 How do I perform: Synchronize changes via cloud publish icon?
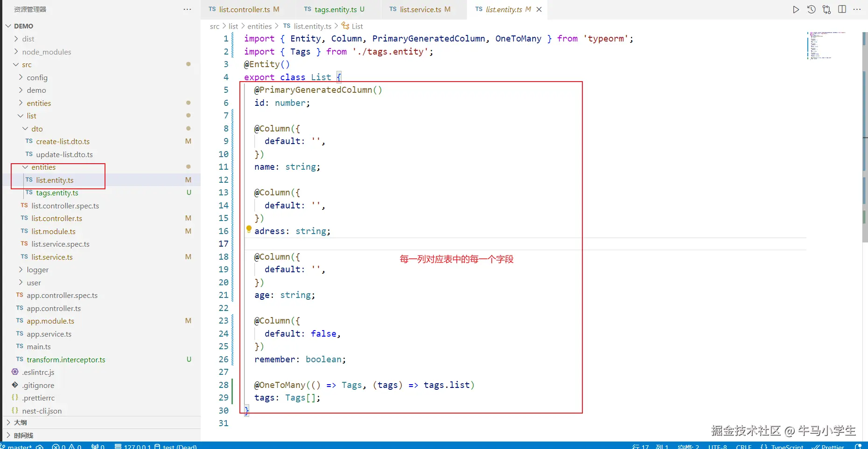pyautogui.click(x=40, y=446)
